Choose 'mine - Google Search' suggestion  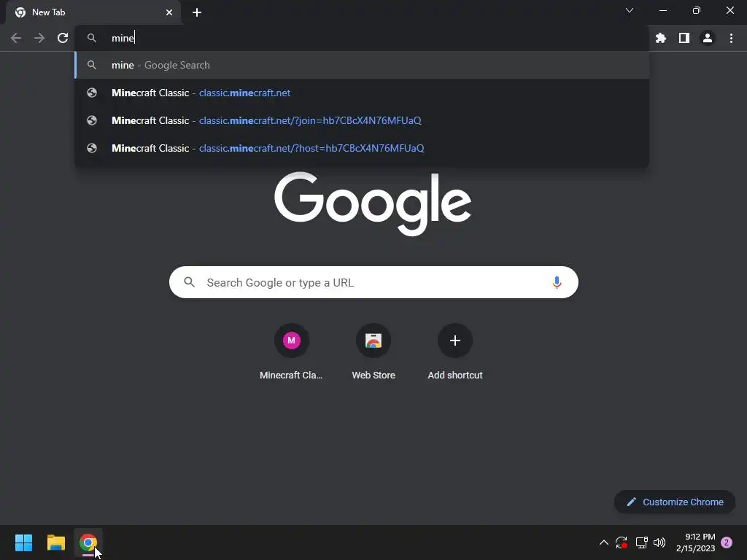[362, 65]
